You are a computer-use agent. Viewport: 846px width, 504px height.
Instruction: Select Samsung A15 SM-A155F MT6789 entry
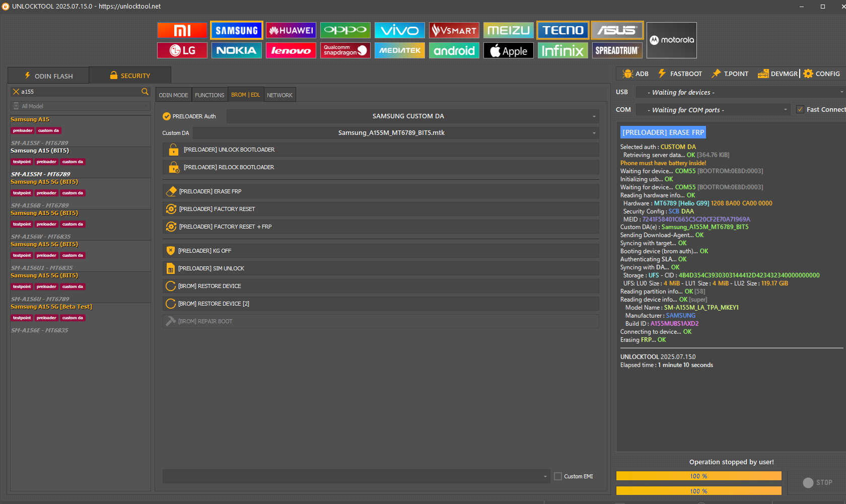pyautogui.click(x=81, y=131)
